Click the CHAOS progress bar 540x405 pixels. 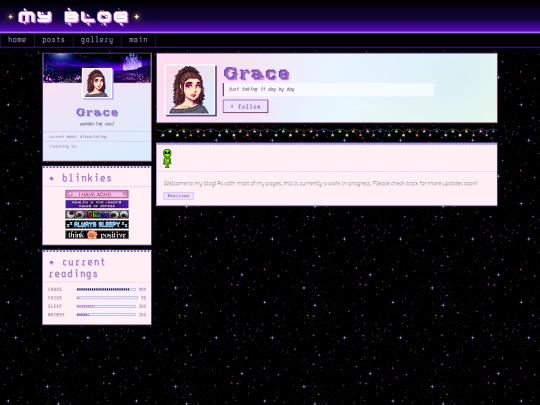click(106, 290)
